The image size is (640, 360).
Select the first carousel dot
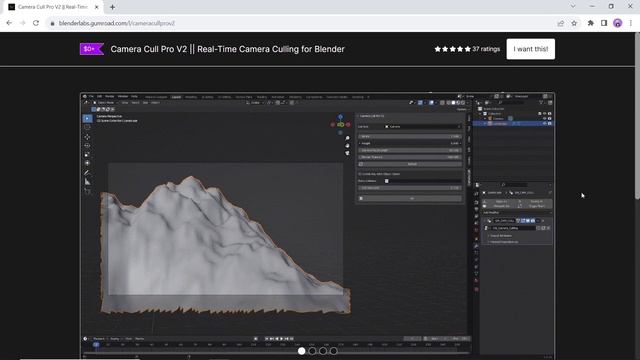302,351
